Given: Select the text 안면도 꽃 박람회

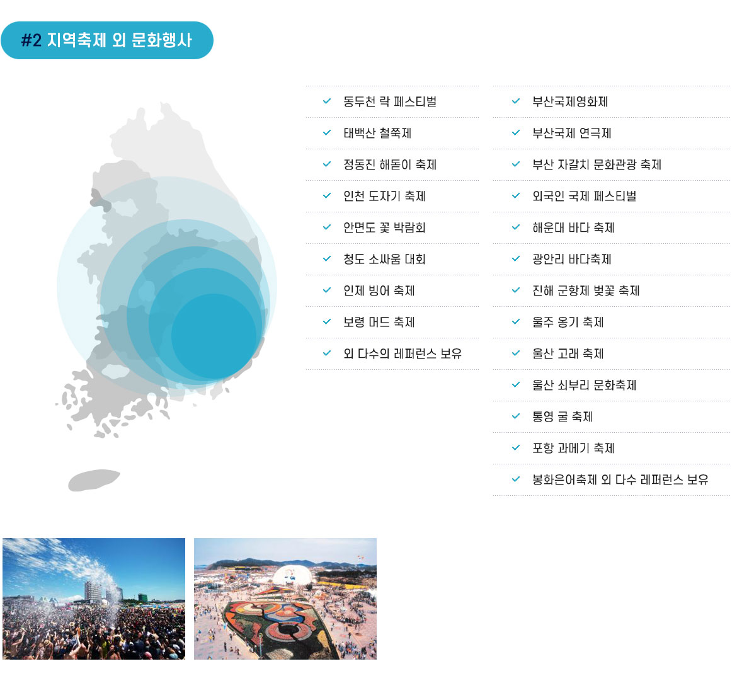Looking at the screenshot, I should (x=384, y=227).
